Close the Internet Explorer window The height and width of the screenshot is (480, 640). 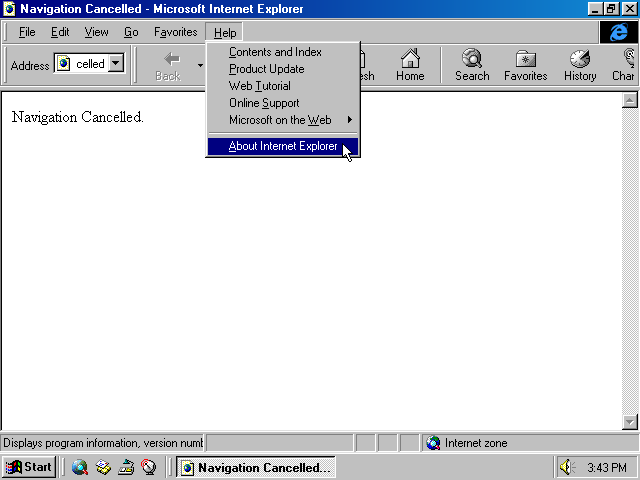coord(629,9)
